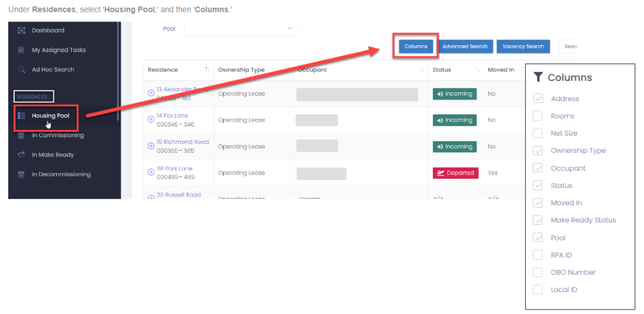
Task: Expand row details for 191 Park Lane
Action: pyautogui.click(x=151, y=172)
